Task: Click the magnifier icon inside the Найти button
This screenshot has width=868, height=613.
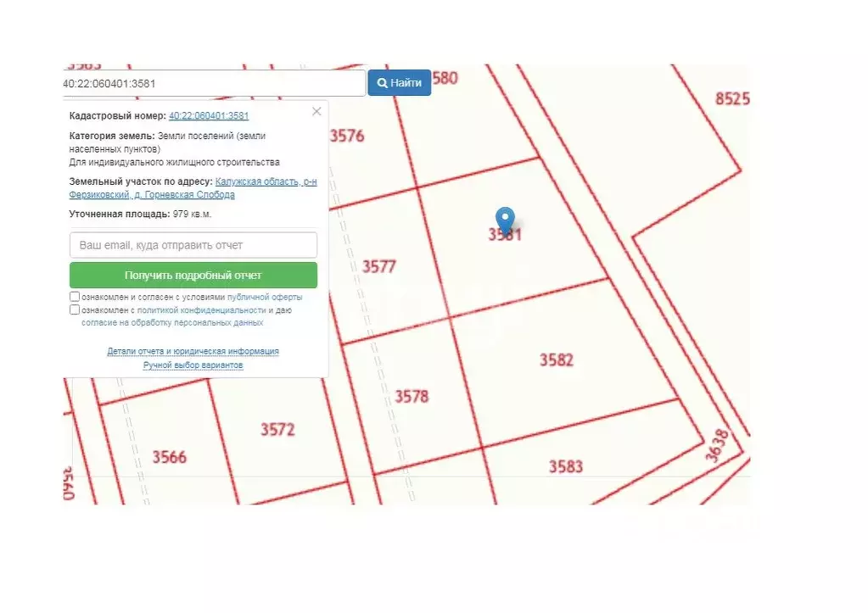Action: click(x=382, y=82)
